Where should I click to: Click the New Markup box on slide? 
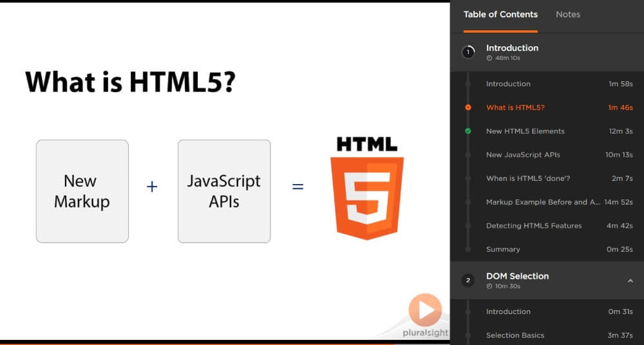[82, 191]
